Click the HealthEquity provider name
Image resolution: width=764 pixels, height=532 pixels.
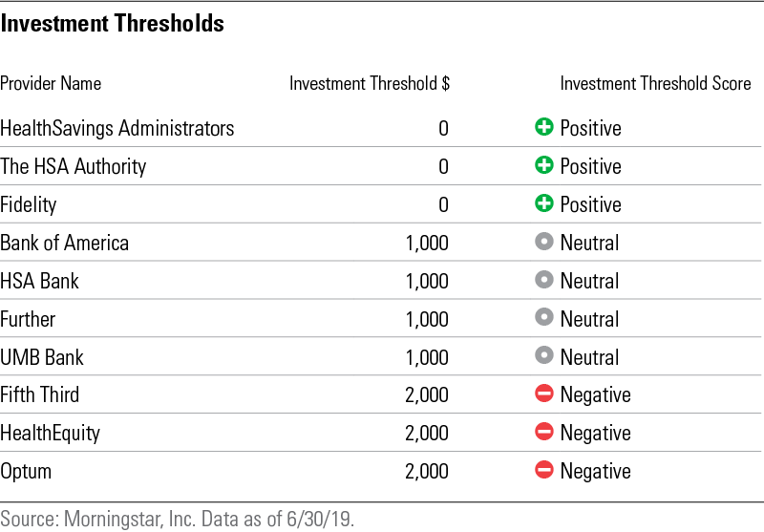[x=50, y=433]
